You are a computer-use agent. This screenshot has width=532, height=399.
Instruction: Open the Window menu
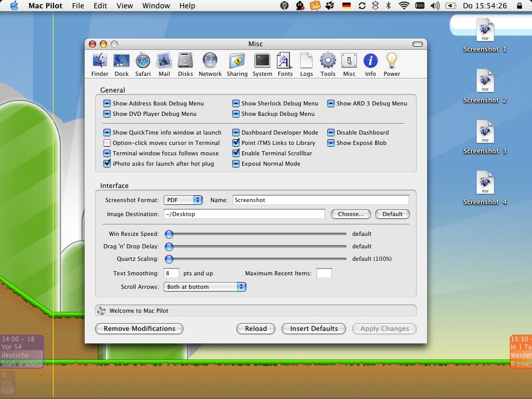point(156,6)
